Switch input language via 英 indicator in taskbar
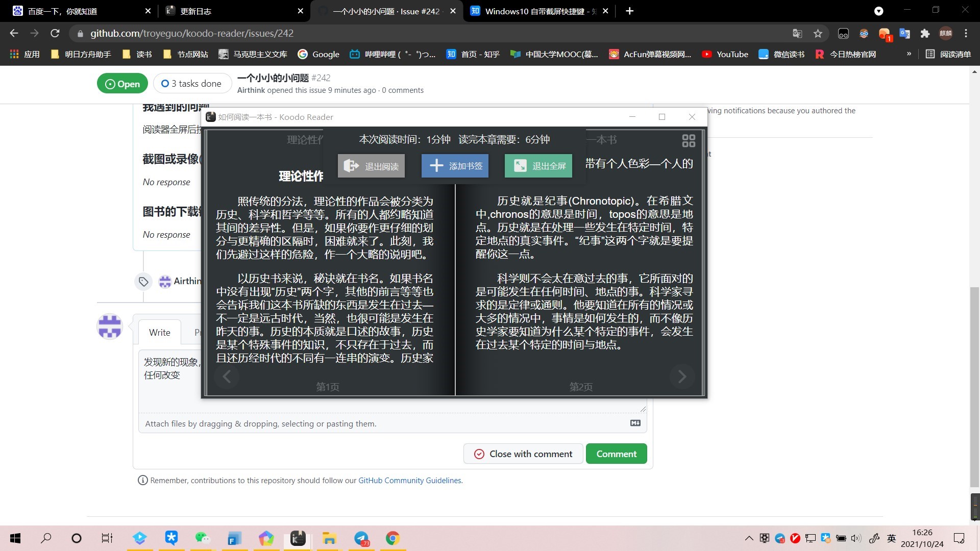 [x=891, y=538]
